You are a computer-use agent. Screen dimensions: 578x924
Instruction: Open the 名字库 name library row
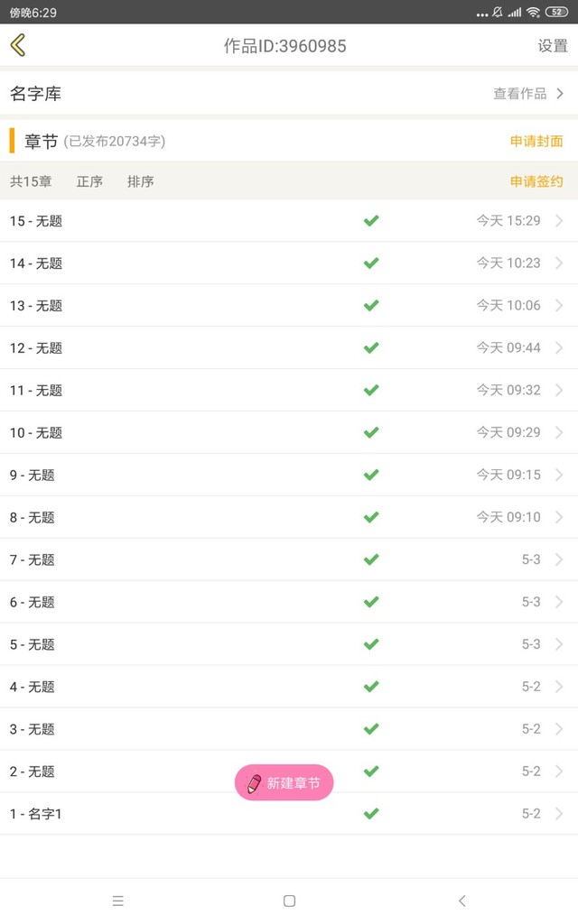pos(36,94)
